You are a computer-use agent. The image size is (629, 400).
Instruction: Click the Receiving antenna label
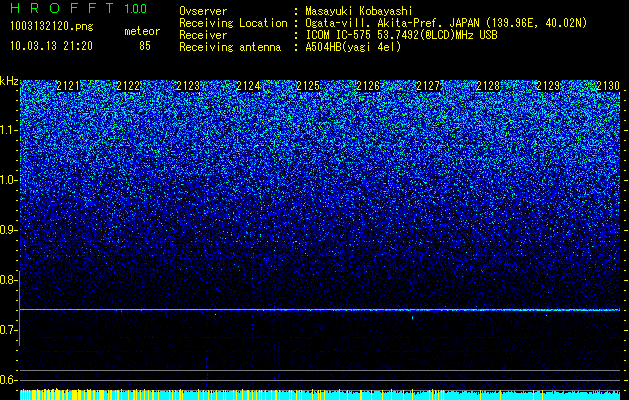point(230,47)
